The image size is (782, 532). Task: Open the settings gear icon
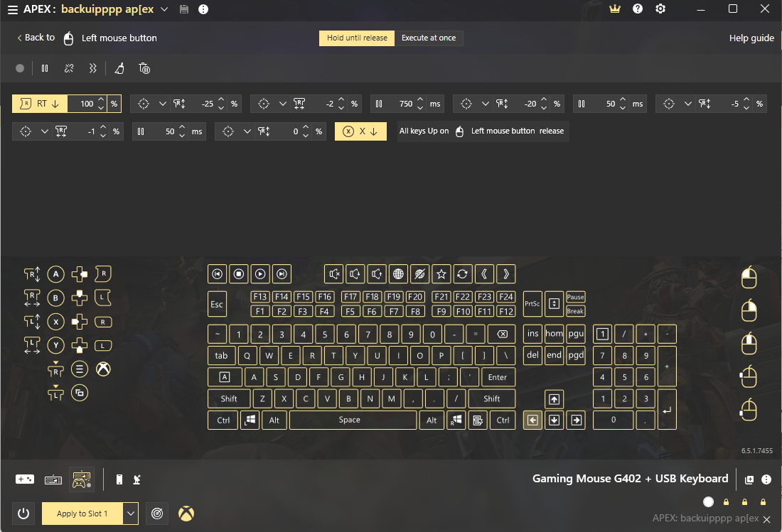(x=660, y=9)
